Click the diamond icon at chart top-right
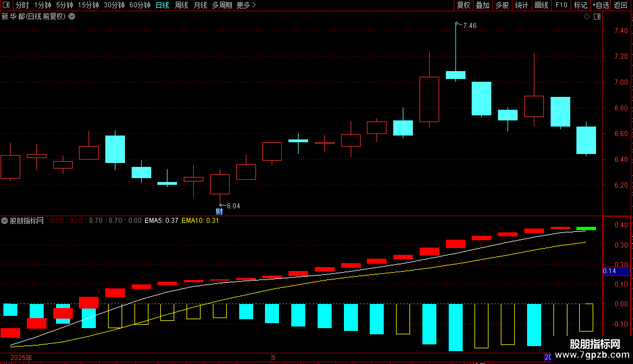This screenshot has width=633, height=364. tap(587, 17)
